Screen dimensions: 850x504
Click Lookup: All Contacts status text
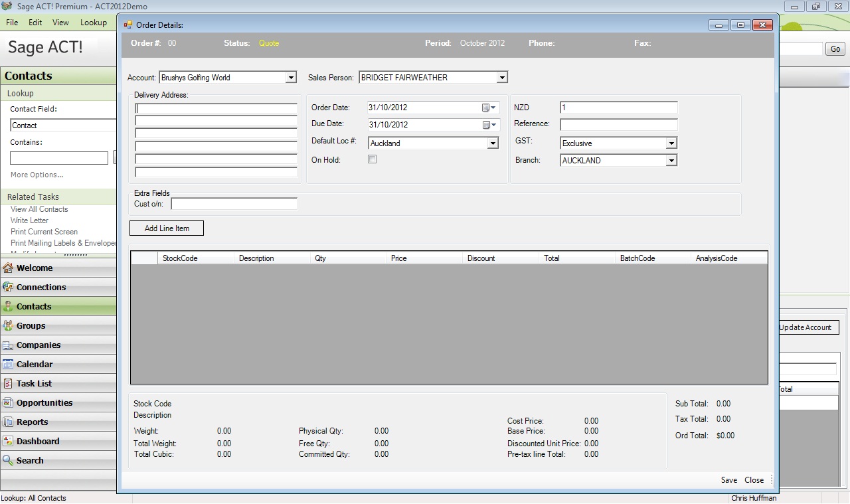coord(33,498)
